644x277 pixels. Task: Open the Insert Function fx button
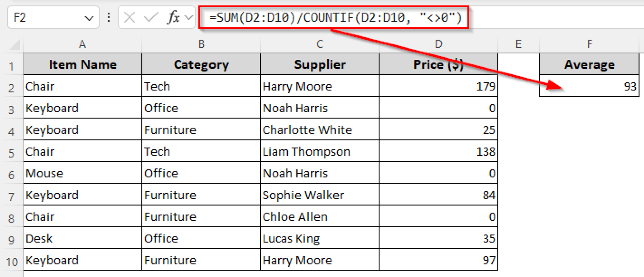pyautogui.click(x=173, y=17)
